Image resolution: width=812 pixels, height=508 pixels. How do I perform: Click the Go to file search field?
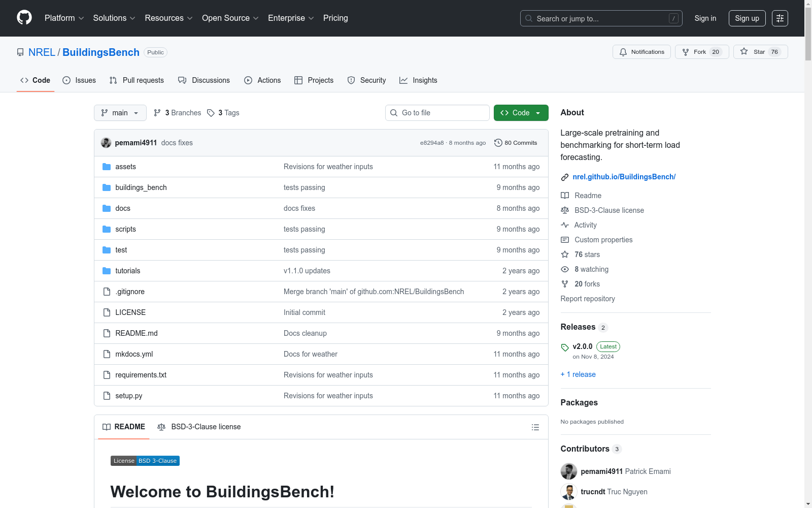pyautogui.click(x=437, y=113)
